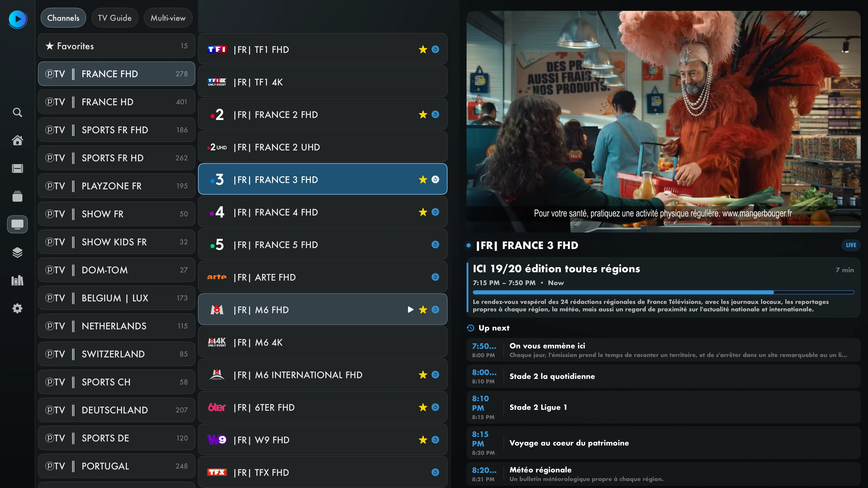Click catch-up icon on W9 FHD row
868x488 pixels.
[x=435, y=440]
